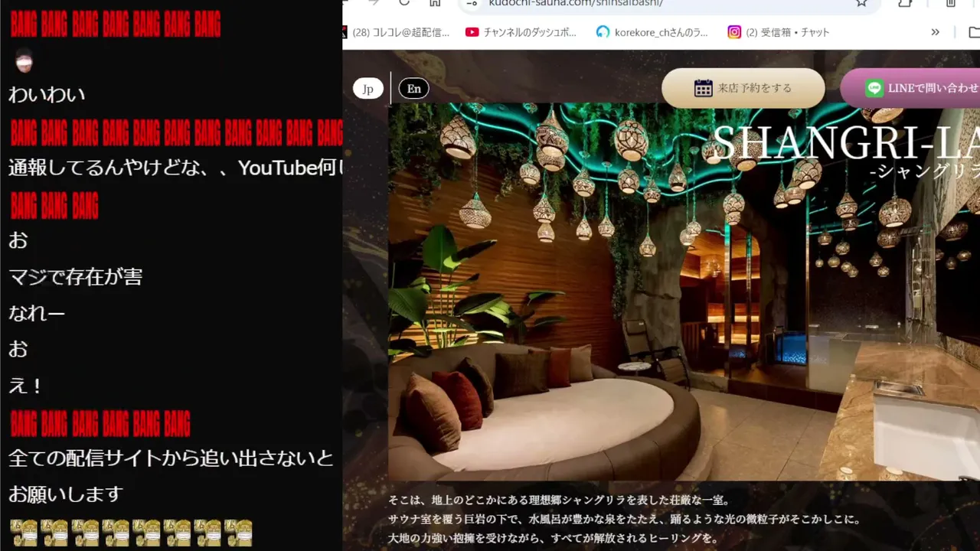Viewport: 980px width, 551px height.
Task: Expand hidden bookmarks with the double chevron
Action: click(935, 32)
